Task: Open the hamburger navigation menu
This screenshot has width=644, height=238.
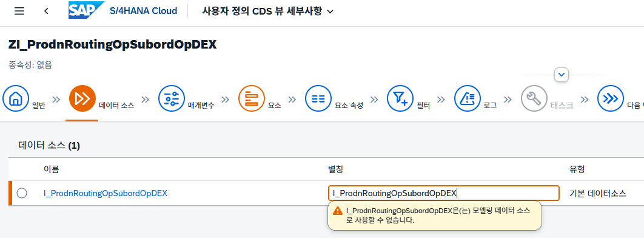Action: coord(19,11)
